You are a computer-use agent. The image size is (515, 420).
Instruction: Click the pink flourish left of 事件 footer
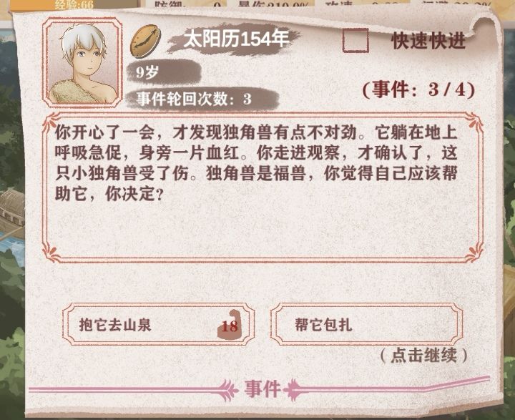click(x=228, y=390)
